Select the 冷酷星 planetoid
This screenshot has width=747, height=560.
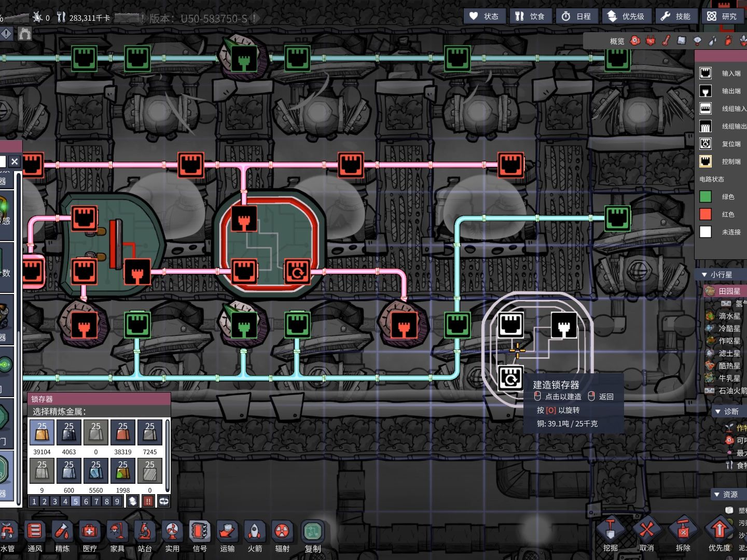point(725,329)
